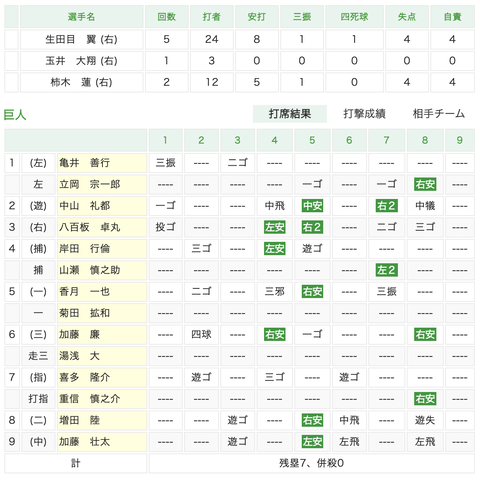The height and width of the screenshot is (480, 480).
Task: Click the 選手名 column header
Action: (82, 17)
